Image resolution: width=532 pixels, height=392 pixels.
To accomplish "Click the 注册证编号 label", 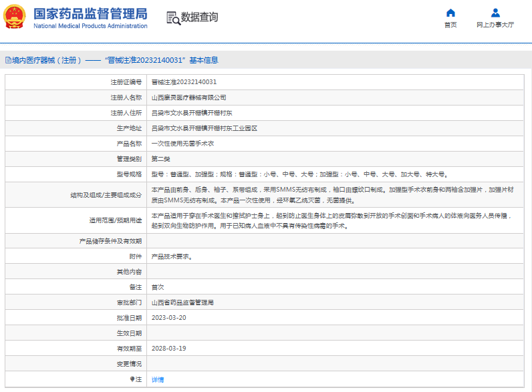I will pyautogui.click(x=126, y=82).
